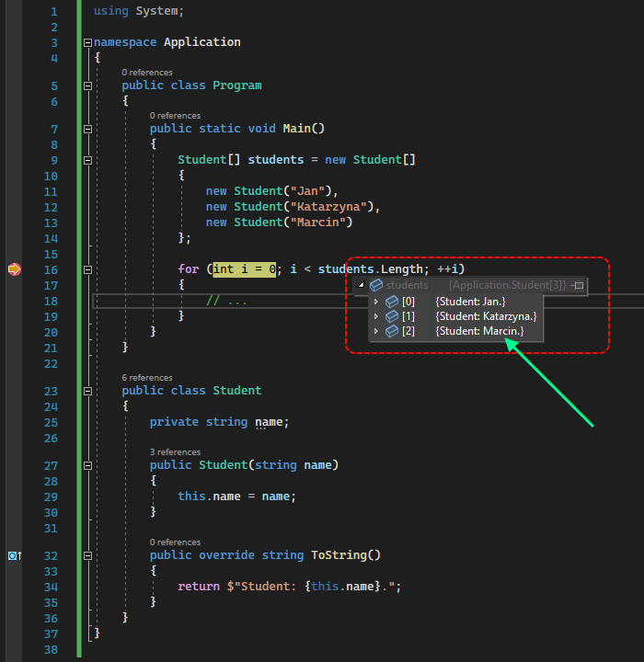Click the cube icon for element [1]
644x662 pixels.
tap(391, 316)
